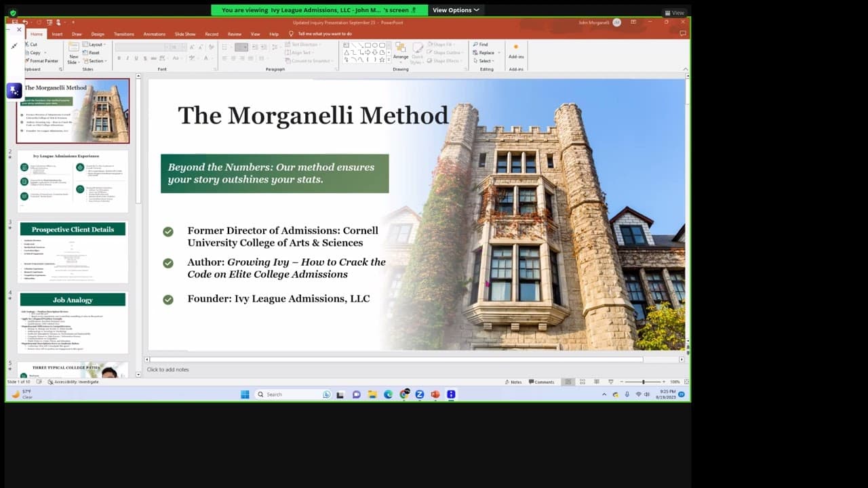Click the slide horizontal scrollbar
The width and height of the screenshot is (868, 488).
pos(396,359)
